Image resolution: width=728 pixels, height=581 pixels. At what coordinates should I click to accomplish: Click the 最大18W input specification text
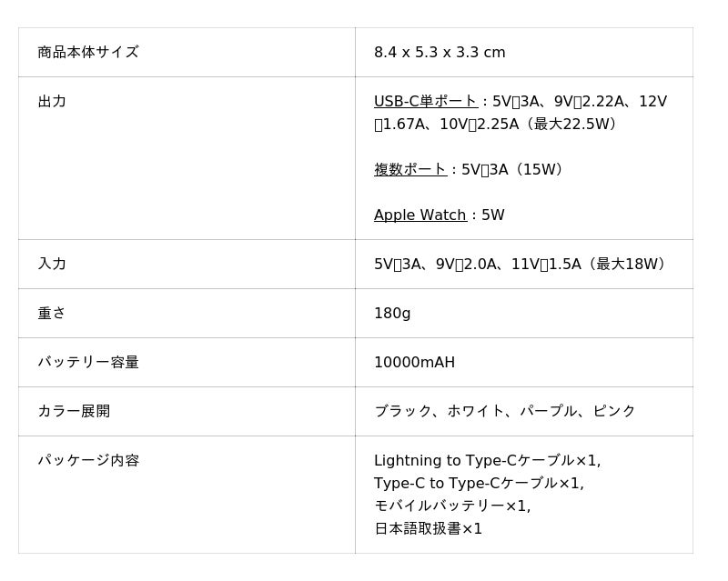coord(628,264)
